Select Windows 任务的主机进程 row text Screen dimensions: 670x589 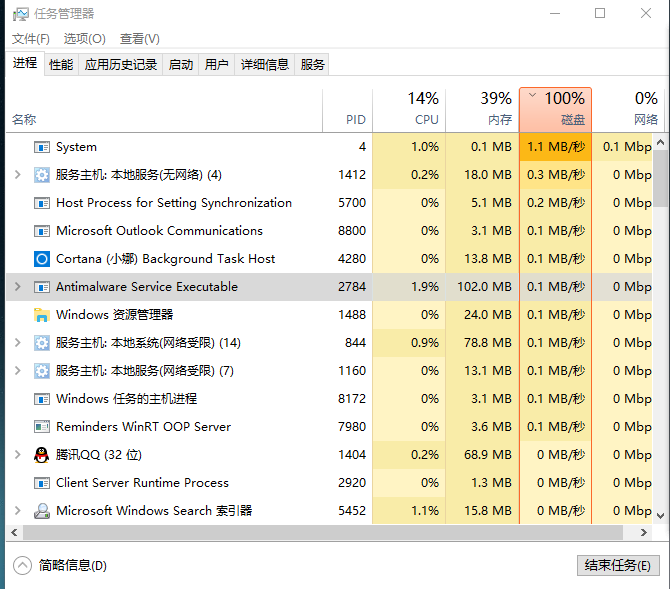[x=126, y=399]
